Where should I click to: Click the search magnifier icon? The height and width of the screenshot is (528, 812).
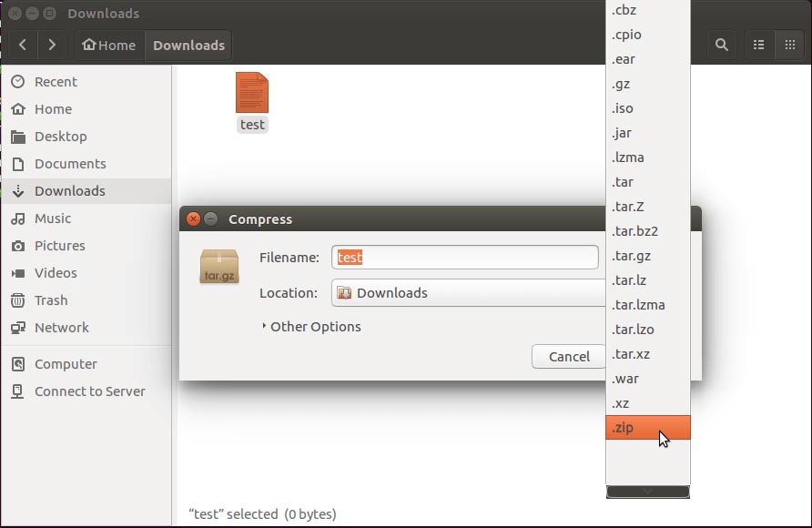pos(721,45)
